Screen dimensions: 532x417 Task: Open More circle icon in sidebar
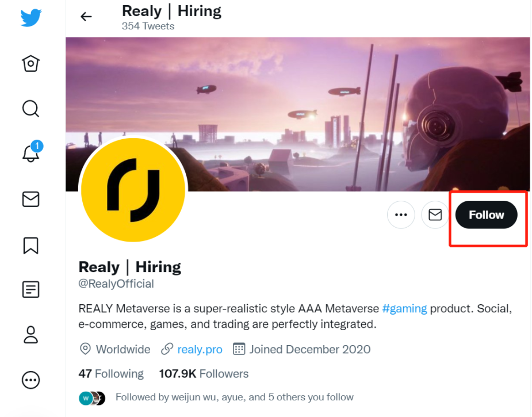[x=30, y=380]
